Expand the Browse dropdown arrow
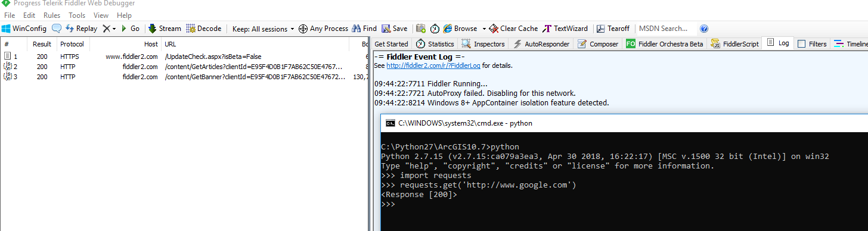 coord(484,29)
